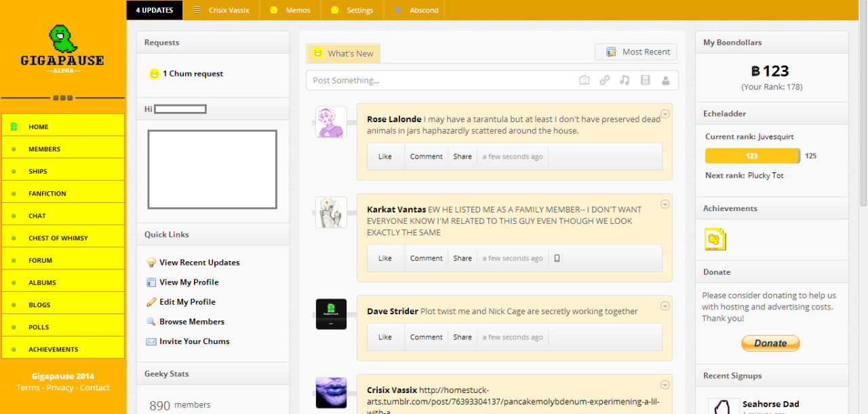
Task: Share Dave Strider's post
Action: click(462, 337)
